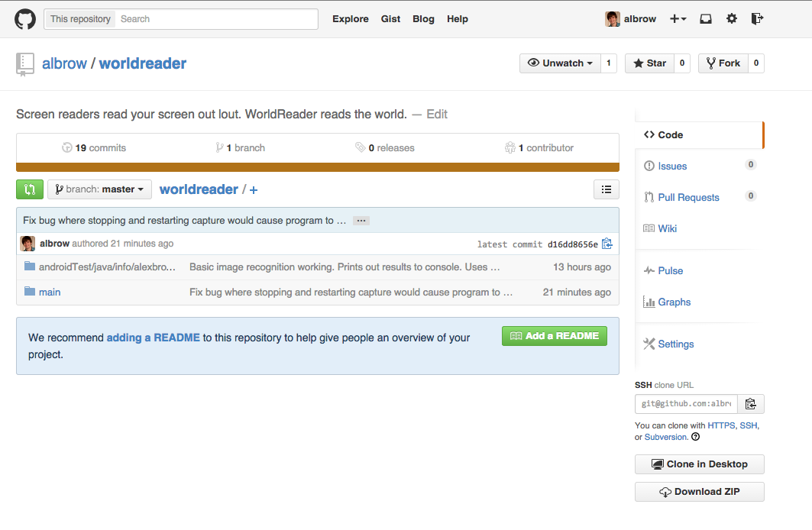Viewport: 812px width, 530px height.
Task: Open Gist from the top navigation
Action: tap(390, 19)
